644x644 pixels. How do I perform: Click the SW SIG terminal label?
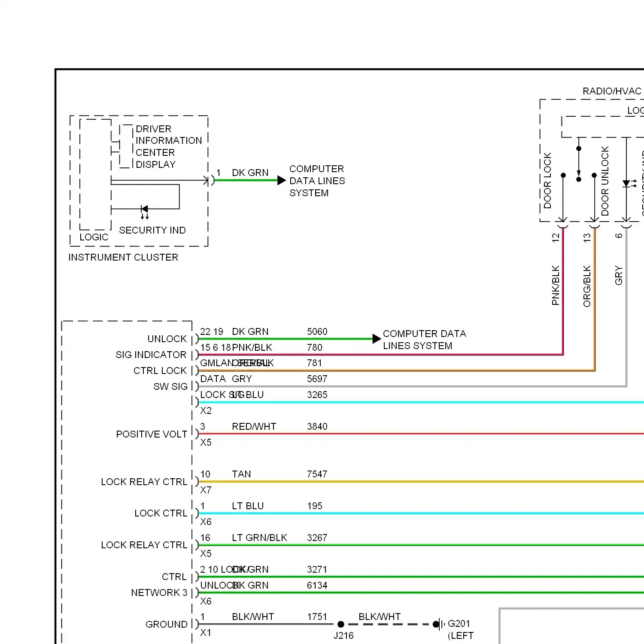(170, 386)
